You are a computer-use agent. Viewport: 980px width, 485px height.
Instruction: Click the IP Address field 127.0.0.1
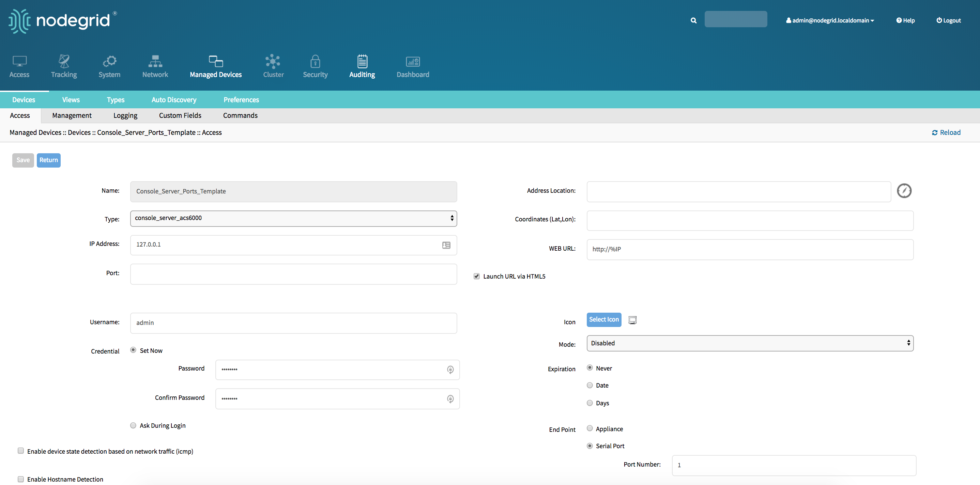point(293,245)
